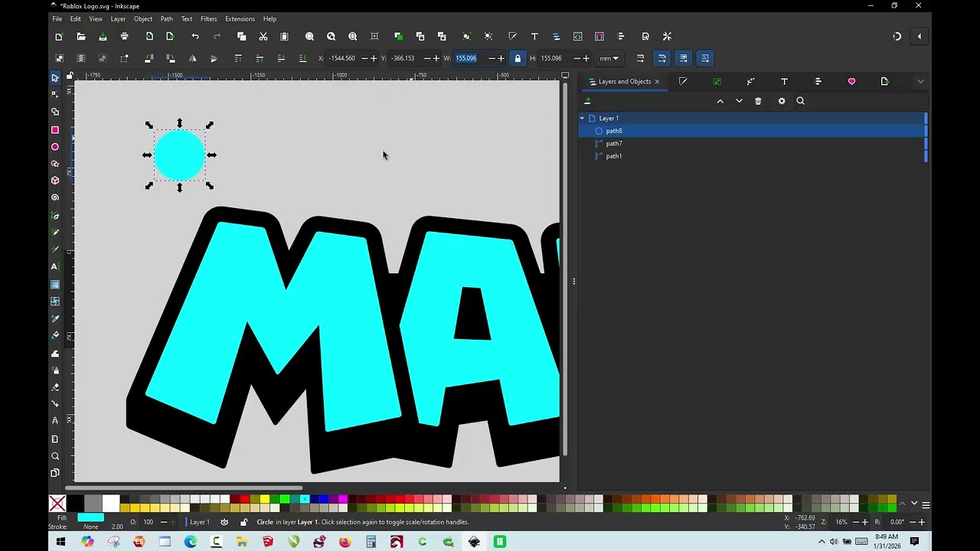980x551 pixels.
Task: Click the cyan Fill indicator
Action: [x=90, y=518]
